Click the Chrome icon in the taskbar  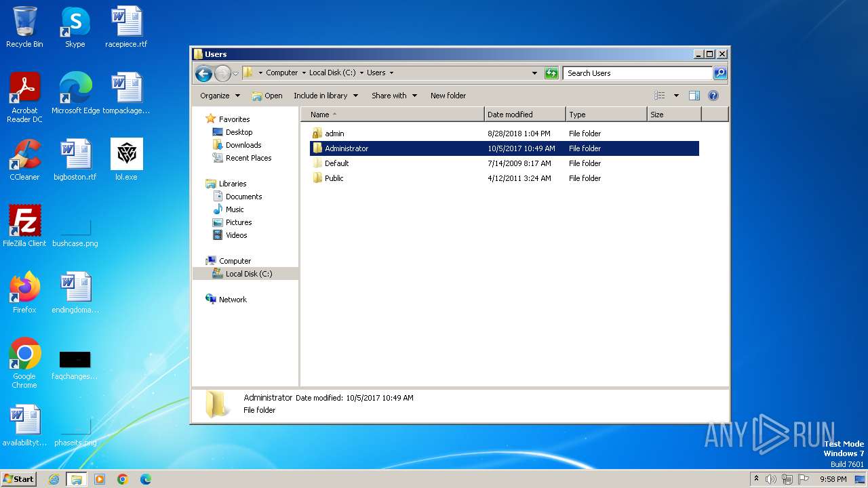123,479
